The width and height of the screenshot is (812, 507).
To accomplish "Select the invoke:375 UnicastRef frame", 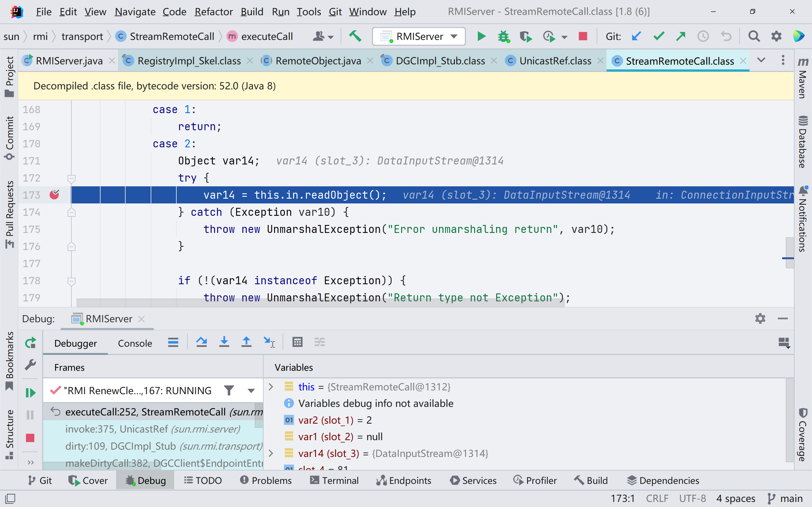I will pos(153,429).
